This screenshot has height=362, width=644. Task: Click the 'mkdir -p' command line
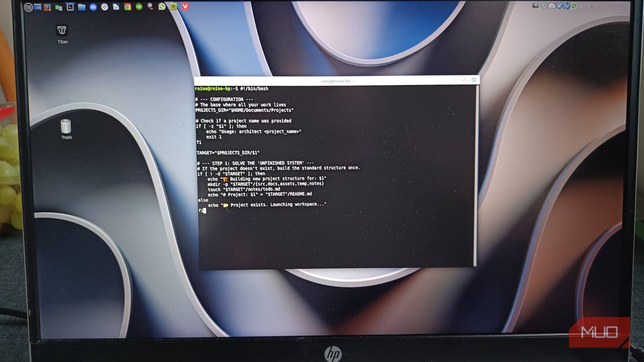pyautogui.click(x=266, y=184)
